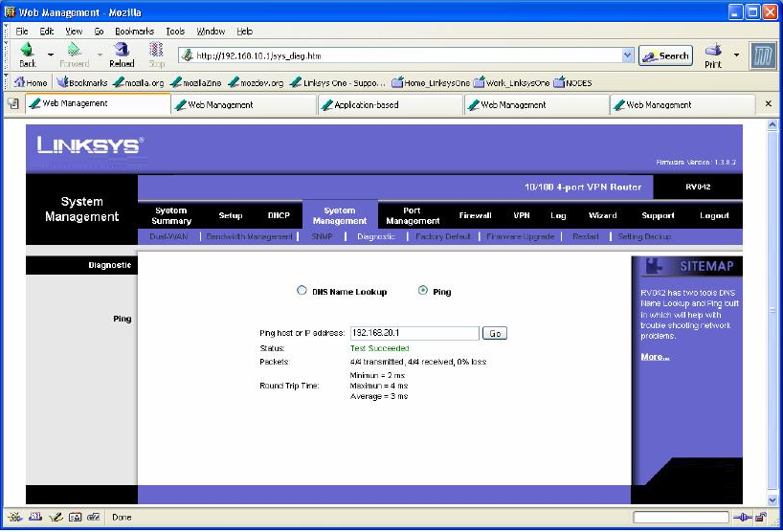Open the Help menu
The image size is (783, 532).
click(245, 31)
